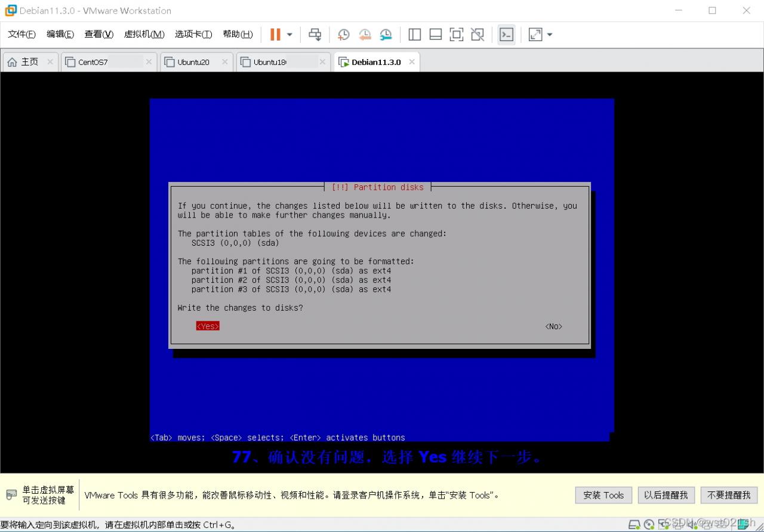Viewport: 764px width, 532px height.
Task: Toggle the library sidebar panel view
Action: 414,35
